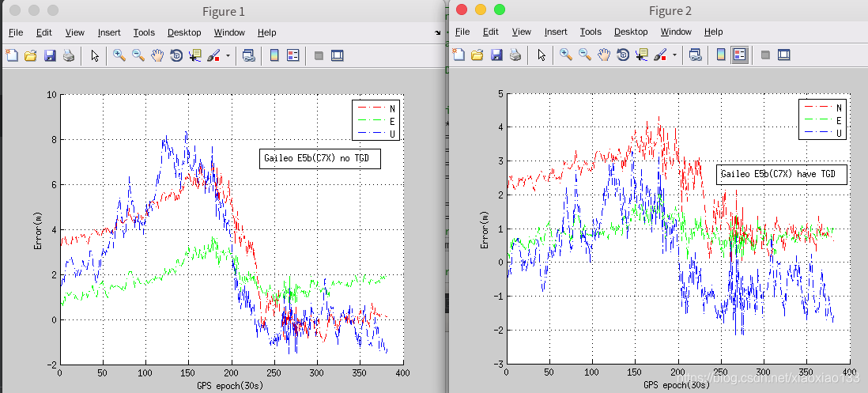
Task: Select Pan hand tool in Figure 1
Action: 157,55
